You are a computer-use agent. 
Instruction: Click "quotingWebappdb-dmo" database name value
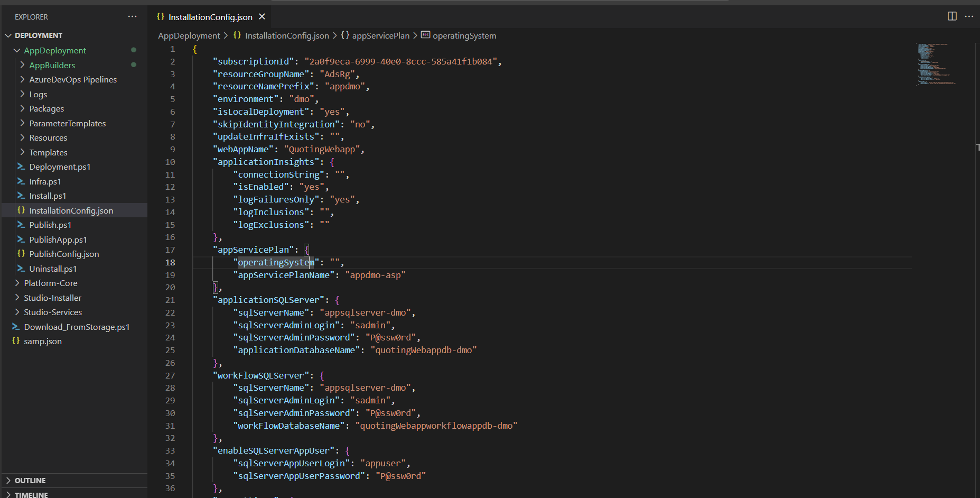[424, 350]
